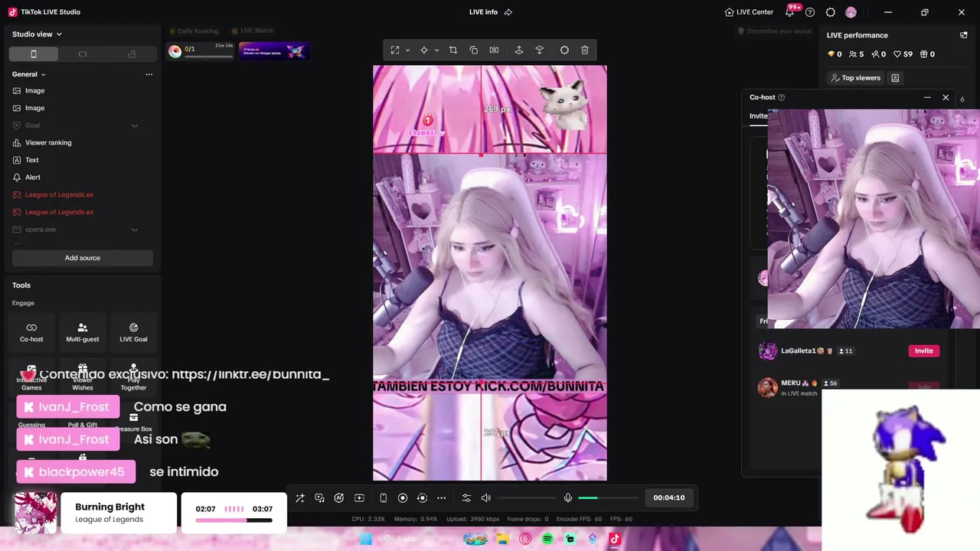Open source settings circle icon
The image size is (980, 551).
(564, 50)
